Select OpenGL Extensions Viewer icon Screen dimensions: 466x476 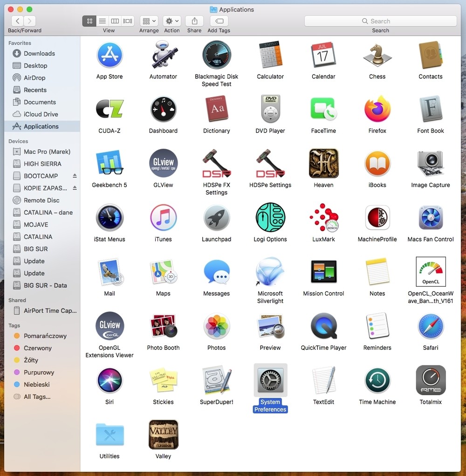click(x=110, y=326)
